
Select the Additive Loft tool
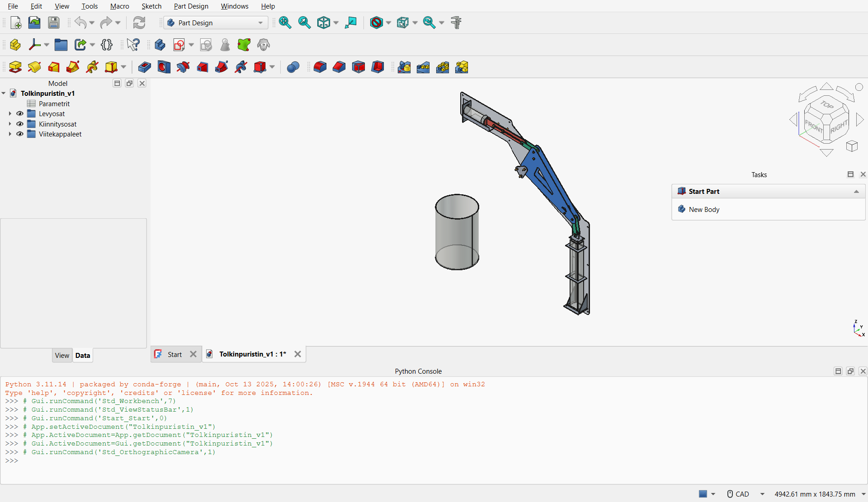click(x=54, y=67)
